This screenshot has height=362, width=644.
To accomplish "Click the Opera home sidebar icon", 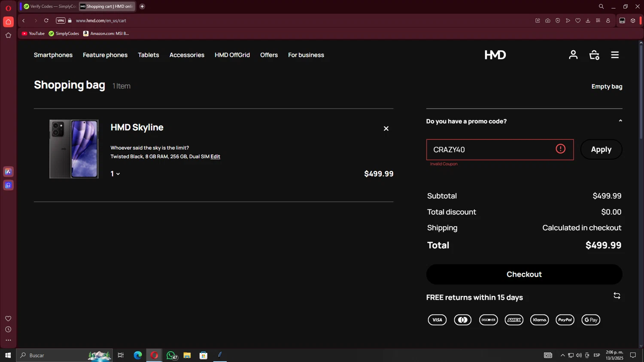I will [x=8, y=22].
